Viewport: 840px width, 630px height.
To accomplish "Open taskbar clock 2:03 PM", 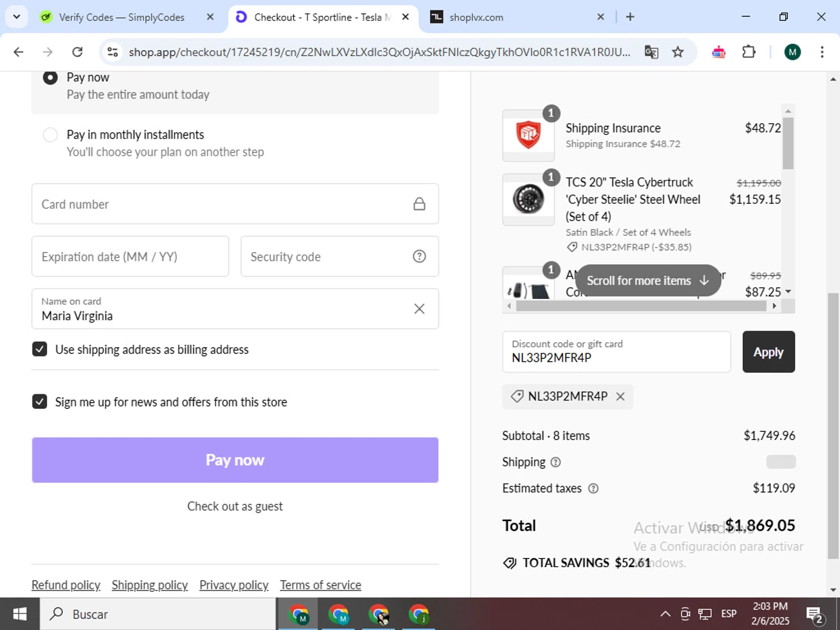I will pos(770,614).
